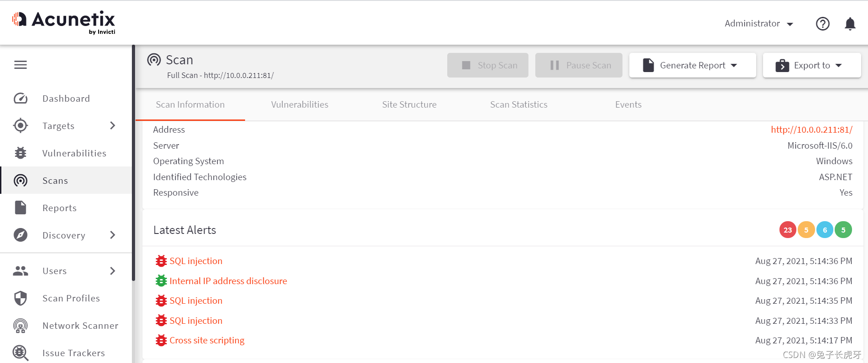Click the Pause Scan button label
Screen dimensions: 868x363
pyautogui.click(x=589, y=65)
